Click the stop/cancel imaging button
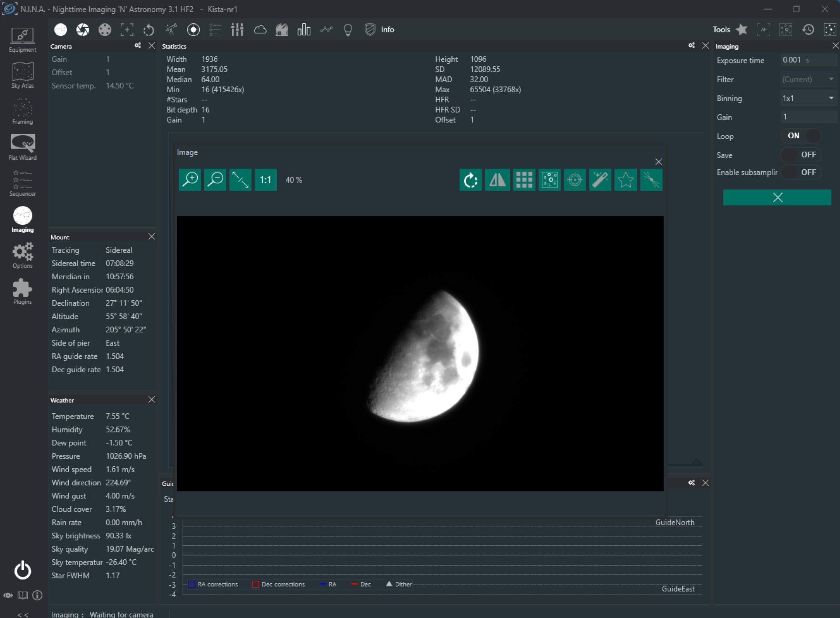This screenshot has width=840, height=618. (777, 197)
